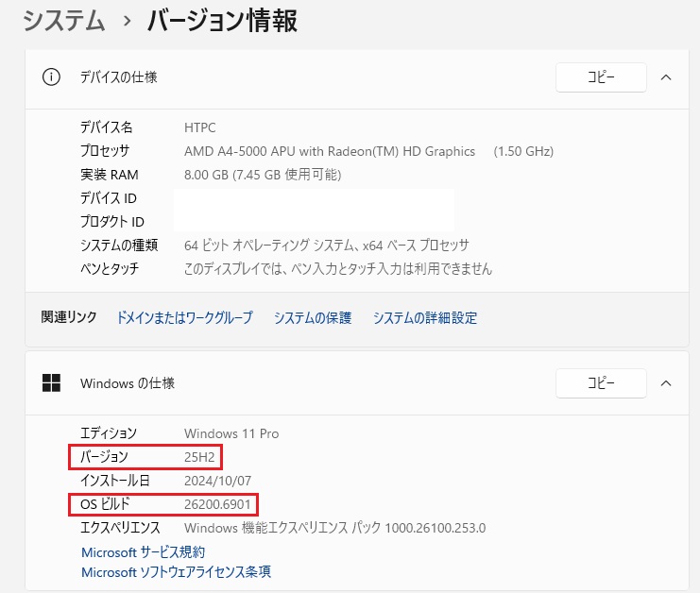Viewport: 700px width, 593px height.
Task: Click the システムの種類 label
Action: [119, 245]
